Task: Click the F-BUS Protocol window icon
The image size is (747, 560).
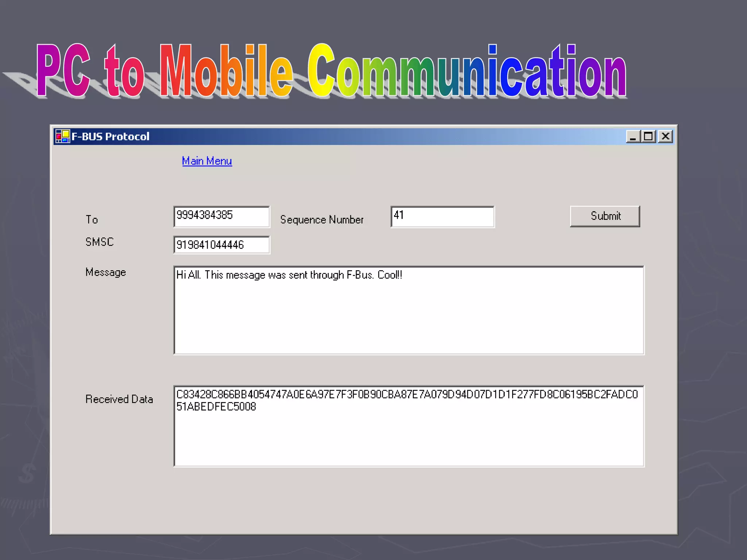Action: coord(62,136)
